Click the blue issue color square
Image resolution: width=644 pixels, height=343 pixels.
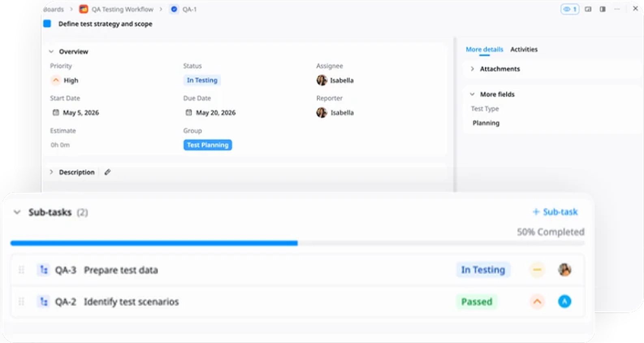47,24
